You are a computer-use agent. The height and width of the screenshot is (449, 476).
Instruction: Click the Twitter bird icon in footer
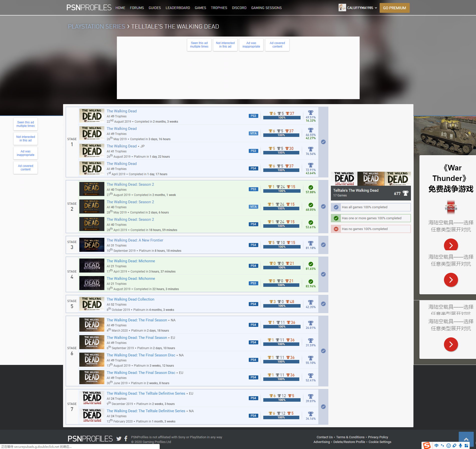pyautogui.click(x=119, y=438)
